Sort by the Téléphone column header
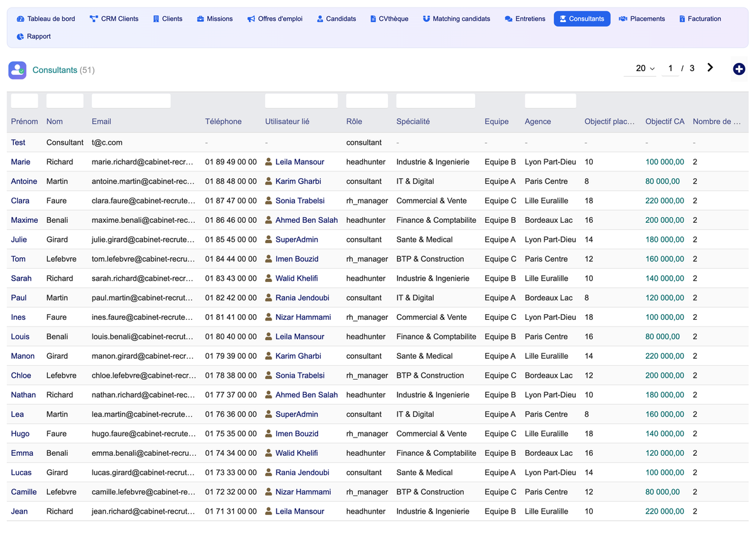 (223, 121)
